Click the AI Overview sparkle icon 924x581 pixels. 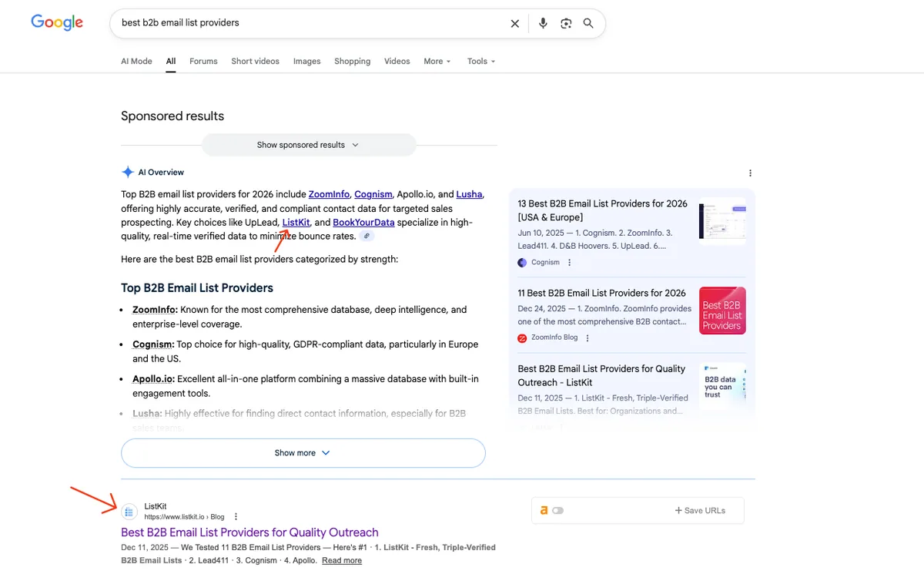click(x=128, y=173)
